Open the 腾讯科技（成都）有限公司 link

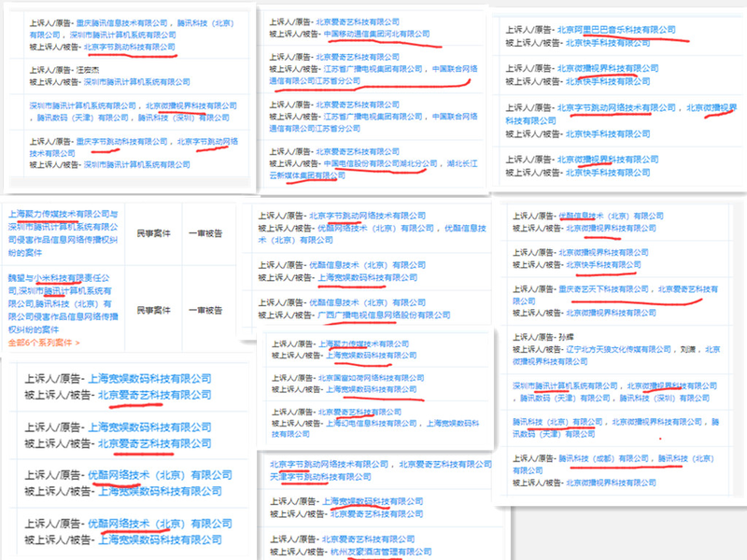(603, 458)
